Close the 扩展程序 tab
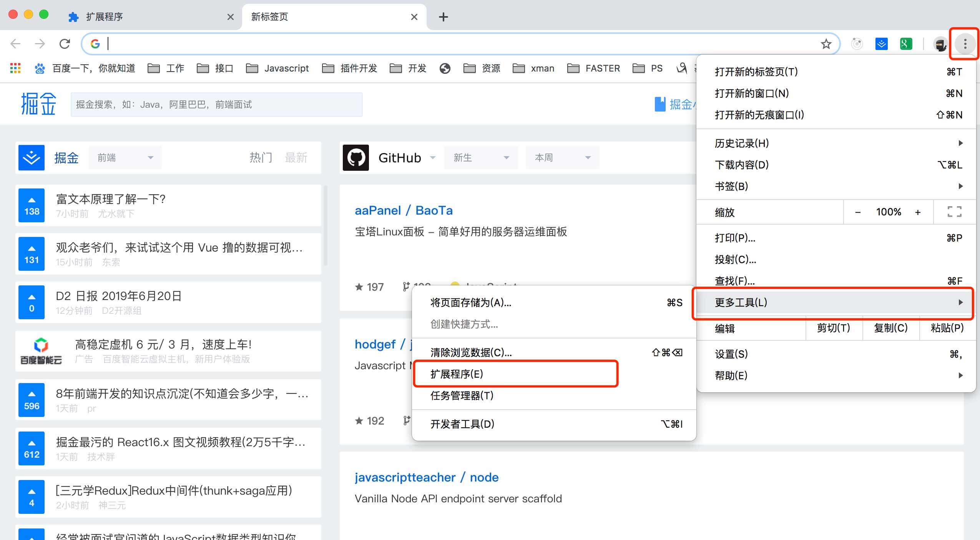This screenshot has height=540, width=980. 230,17
